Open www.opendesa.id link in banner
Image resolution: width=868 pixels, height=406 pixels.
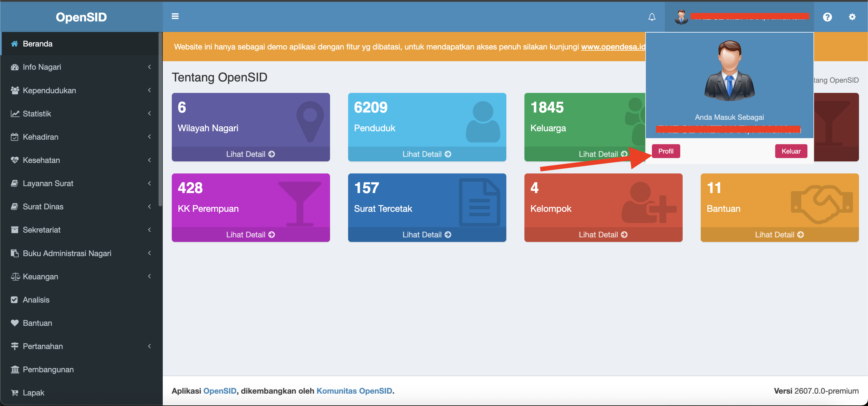coord(613,47)
